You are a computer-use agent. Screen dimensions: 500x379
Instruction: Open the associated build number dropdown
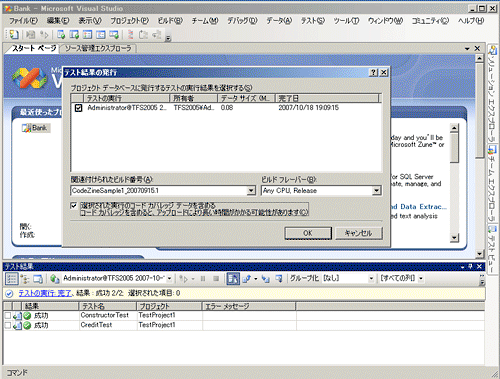click(x=251, y=191)
